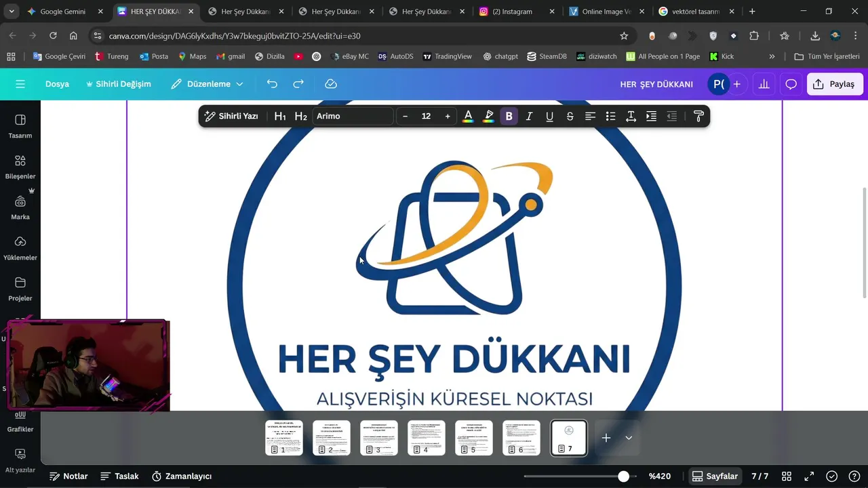
Task: Open the Alt yazılar sidebar panel
Action: 20,460
